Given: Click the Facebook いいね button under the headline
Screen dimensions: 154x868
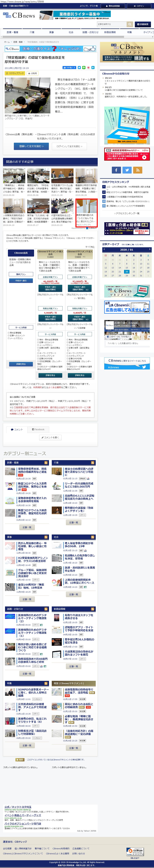Looking at the screenshot, I should [x=69, y=68].
